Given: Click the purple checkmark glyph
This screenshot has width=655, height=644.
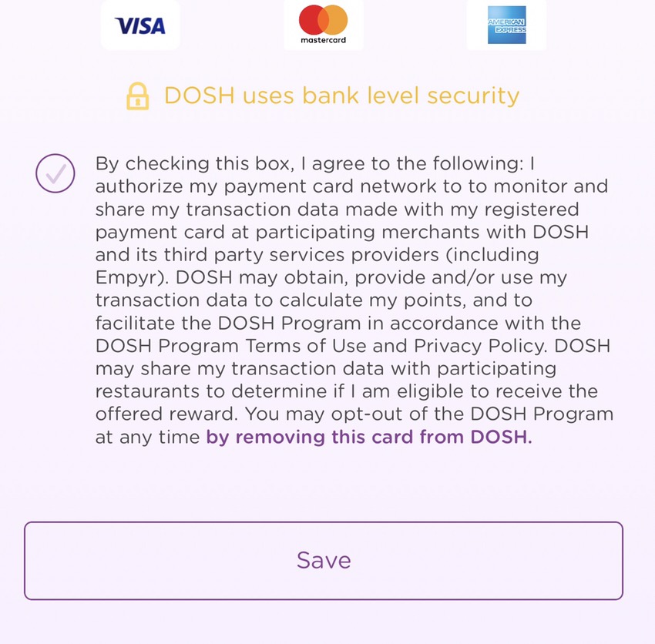Looking at the screenshot, I should [x=56, y=174].
